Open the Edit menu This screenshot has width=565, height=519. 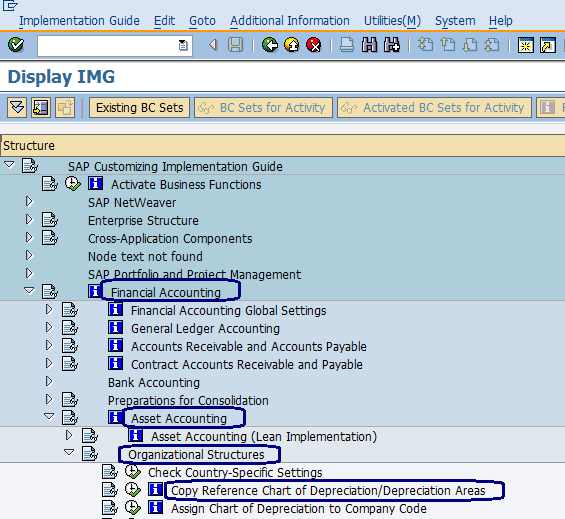pyautogui.click(x=164, y=21)
